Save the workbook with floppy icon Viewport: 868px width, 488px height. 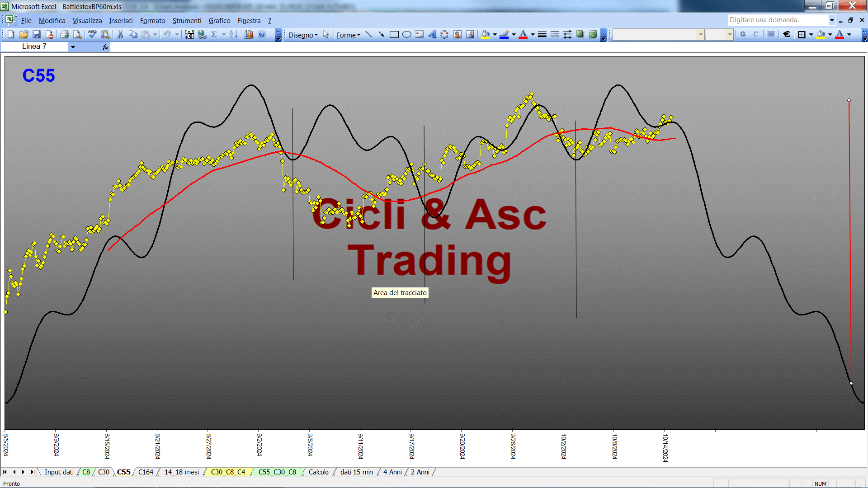pos(37,34)
